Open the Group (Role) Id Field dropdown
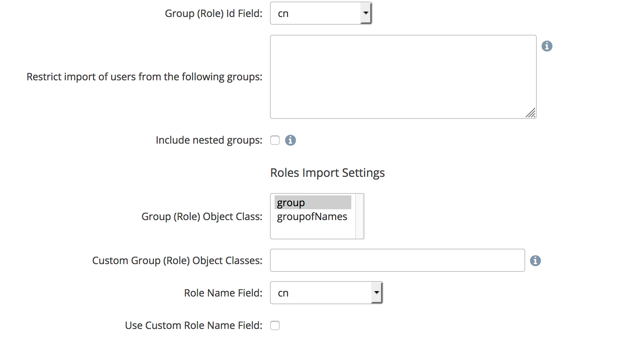 tap(321, 14)
